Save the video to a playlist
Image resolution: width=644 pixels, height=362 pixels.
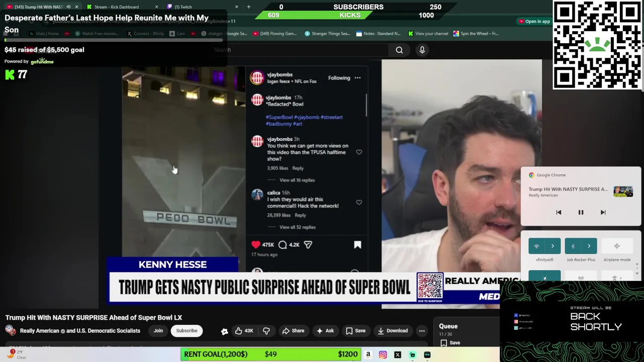[x=355, y=331]
